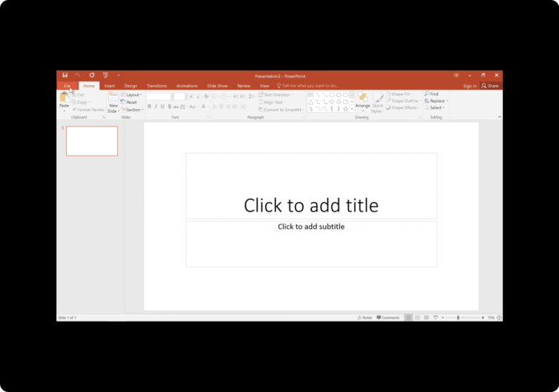Click the Numbering list icon
Screen dimensions: 559x392
[x=225, y=97]
